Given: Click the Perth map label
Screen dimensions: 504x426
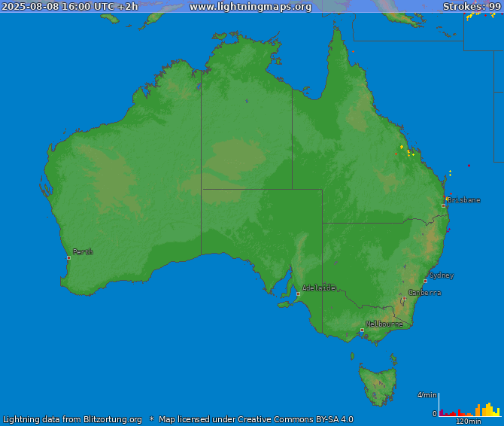Looking at the screenshot, I should [x=83, y=252].
